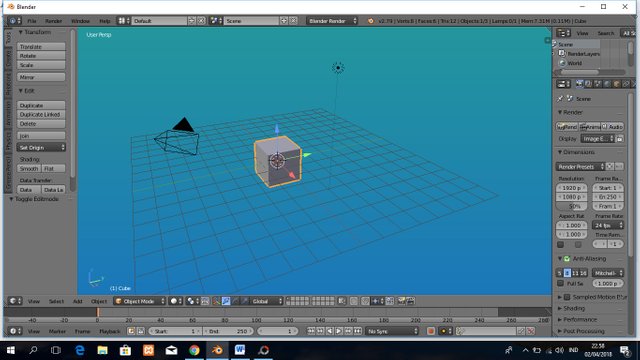640x360 pixels.
Task: Toggle snap during transform icon
Action: tap(365, 301)
